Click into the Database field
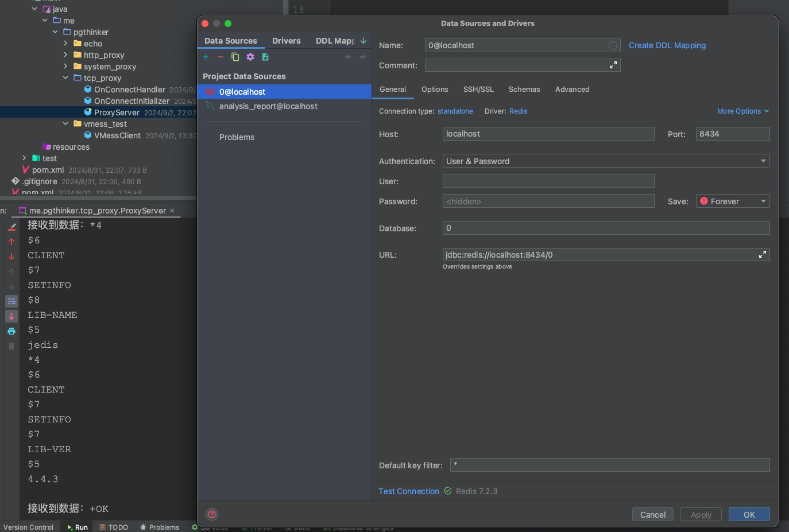This screenshot has width=789, height=532. coord(606,228)
